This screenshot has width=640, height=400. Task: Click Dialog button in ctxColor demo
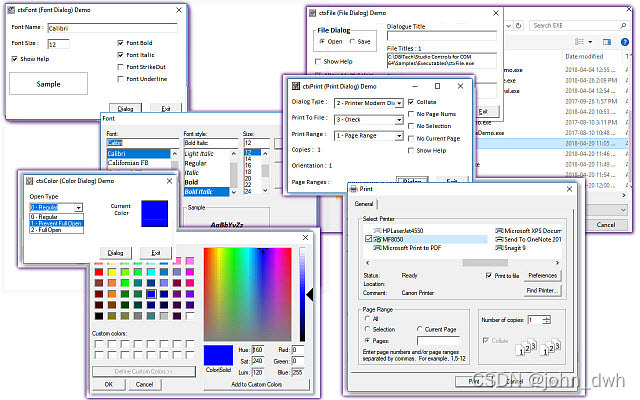116,253
